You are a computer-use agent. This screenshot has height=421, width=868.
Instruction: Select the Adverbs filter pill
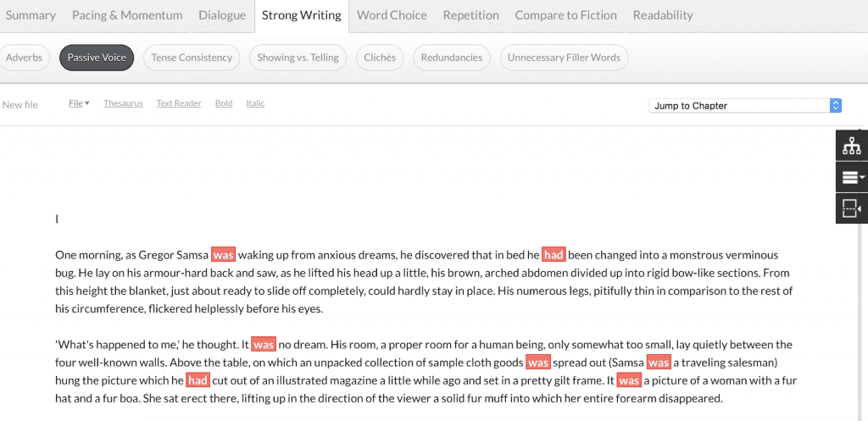coord(25,58)
